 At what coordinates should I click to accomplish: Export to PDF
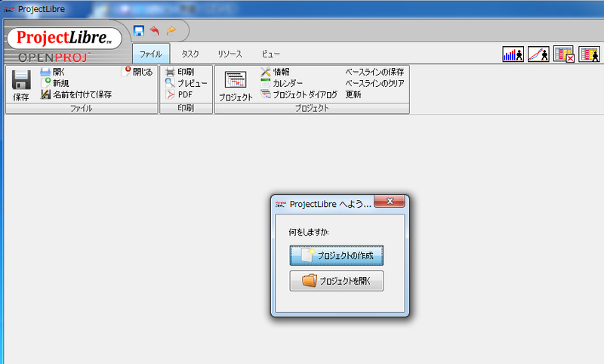(179, 94)
